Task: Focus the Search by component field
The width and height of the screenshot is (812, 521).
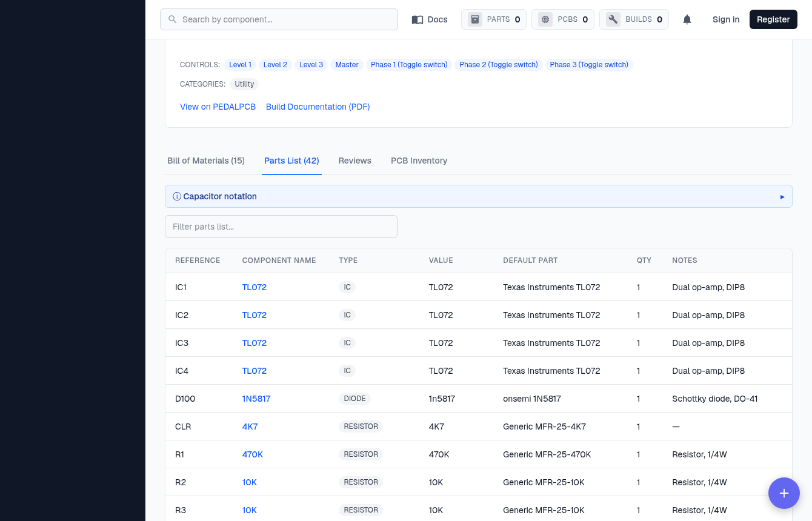Action: 279,19
